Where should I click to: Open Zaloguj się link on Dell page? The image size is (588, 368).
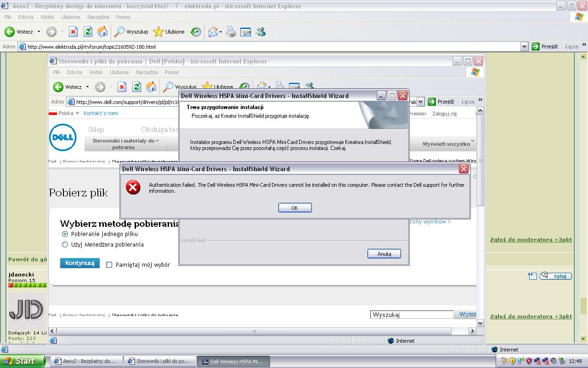tap(445, 114)
